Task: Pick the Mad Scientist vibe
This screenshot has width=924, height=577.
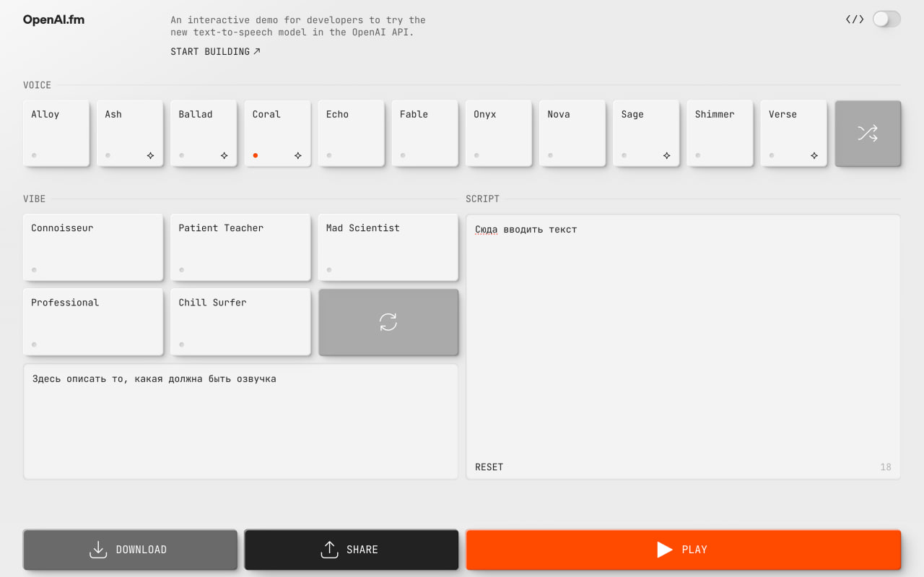Action: [x=388, y=246]
